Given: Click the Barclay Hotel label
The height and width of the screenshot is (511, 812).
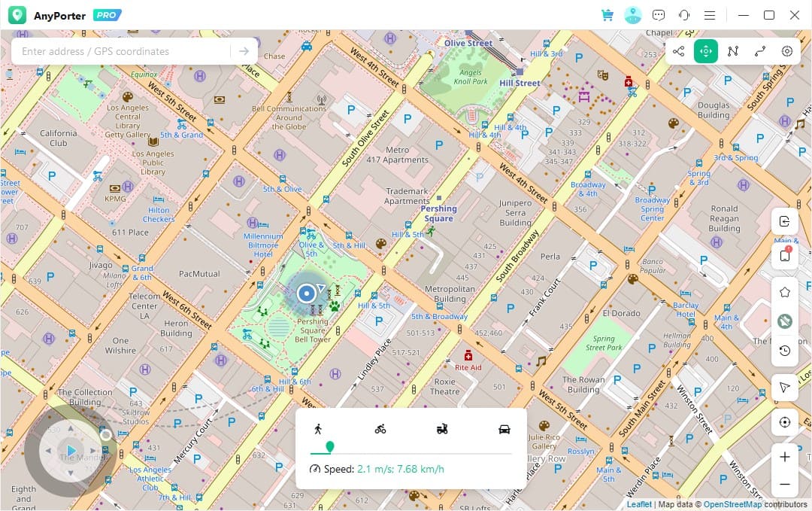Looking at the screenshot, I should pyautogui.click(x=686, y=309).
